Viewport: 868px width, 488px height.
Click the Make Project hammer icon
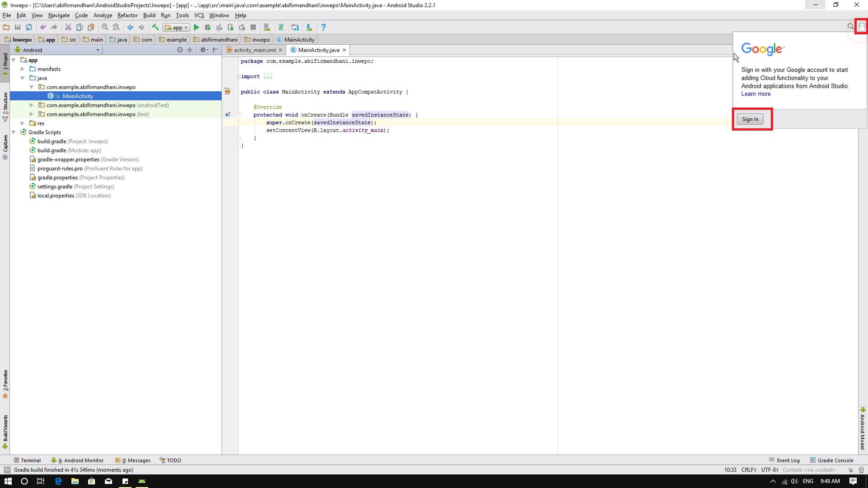[156, 28]
